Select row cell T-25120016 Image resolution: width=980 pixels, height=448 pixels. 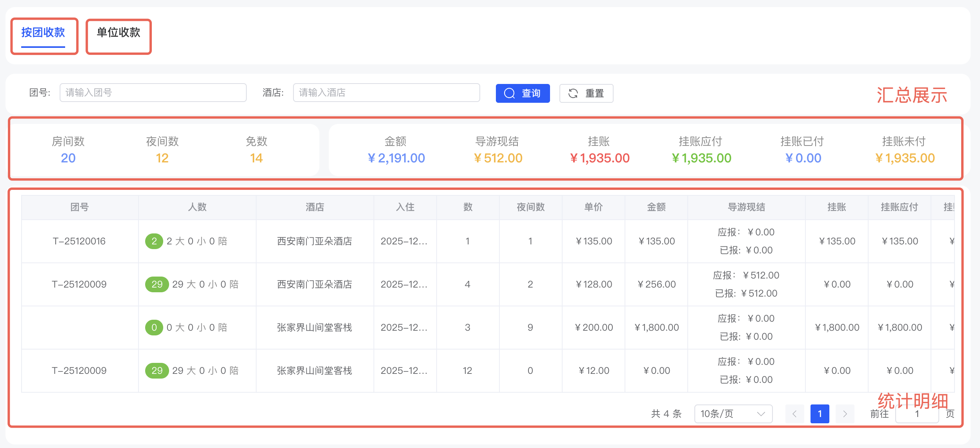[79, 241]
